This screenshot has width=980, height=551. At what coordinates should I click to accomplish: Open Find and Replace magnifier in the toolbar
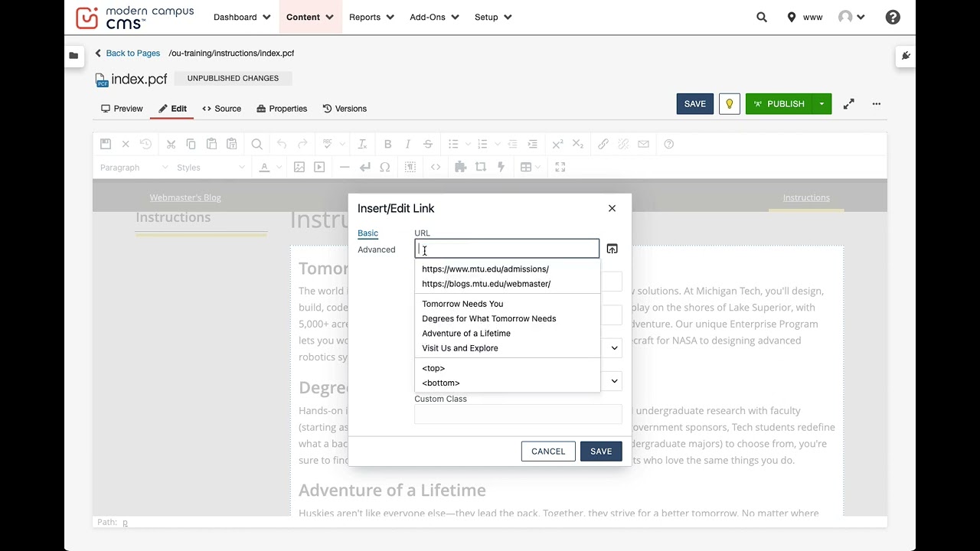coord(257,144)
